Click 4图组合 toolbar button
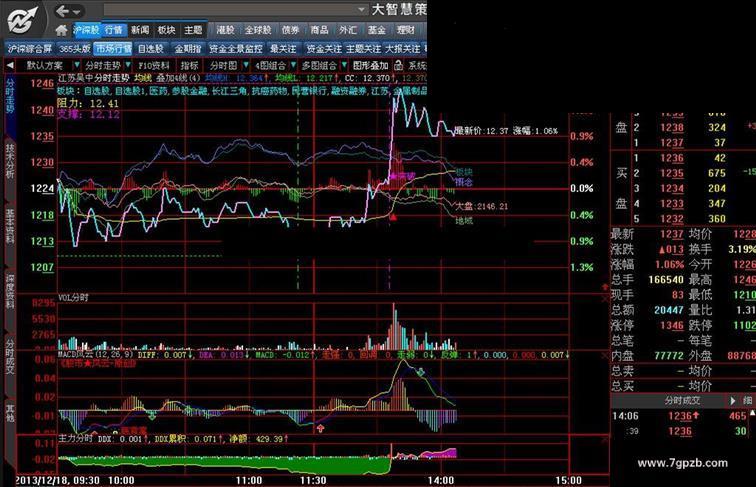Viewport: 756px width, 487px height. 270,65
